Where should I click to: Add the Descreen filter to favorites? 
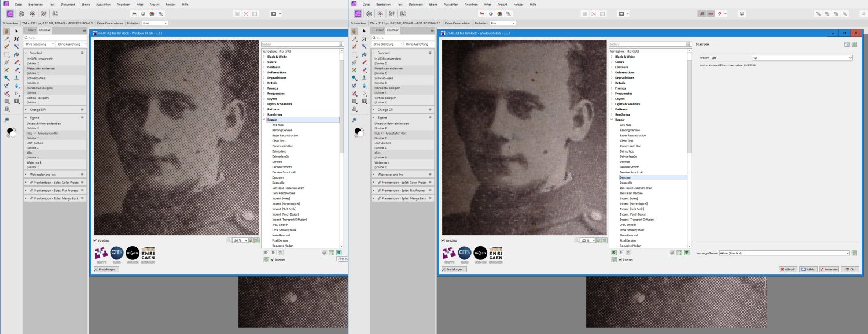point(613,253)
